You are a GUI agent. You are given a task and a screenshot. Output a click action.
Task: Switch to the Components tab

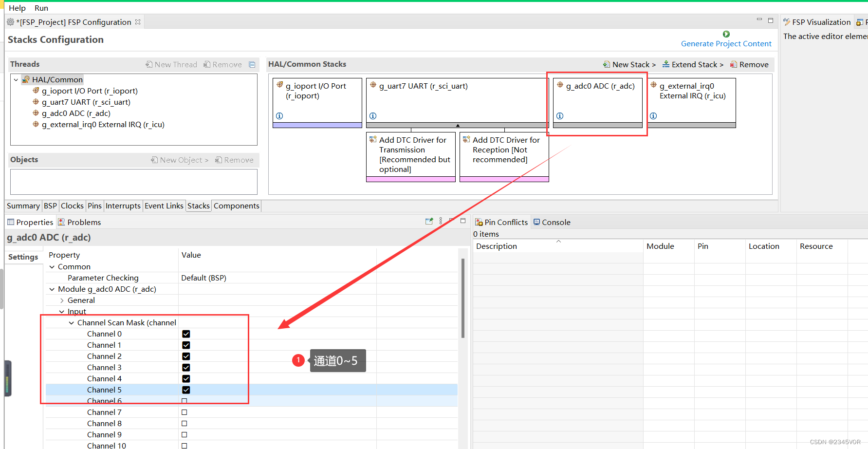pos(236,206)
